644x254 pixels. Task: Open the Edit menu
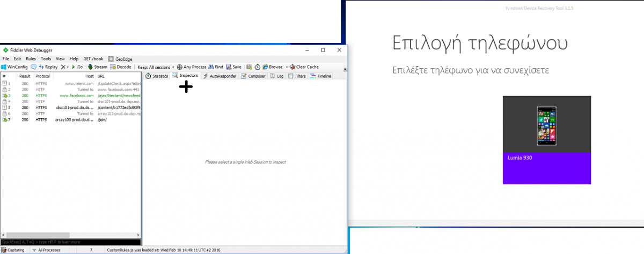18,59
